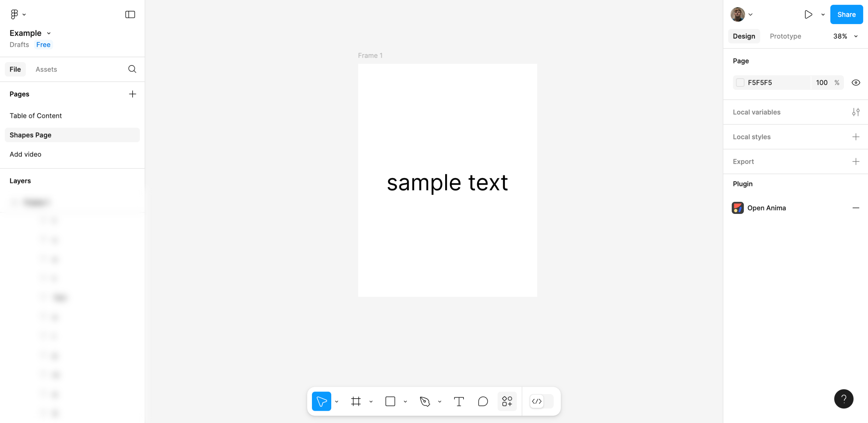Click the Open Anima plugin icon

pos(738,208)
